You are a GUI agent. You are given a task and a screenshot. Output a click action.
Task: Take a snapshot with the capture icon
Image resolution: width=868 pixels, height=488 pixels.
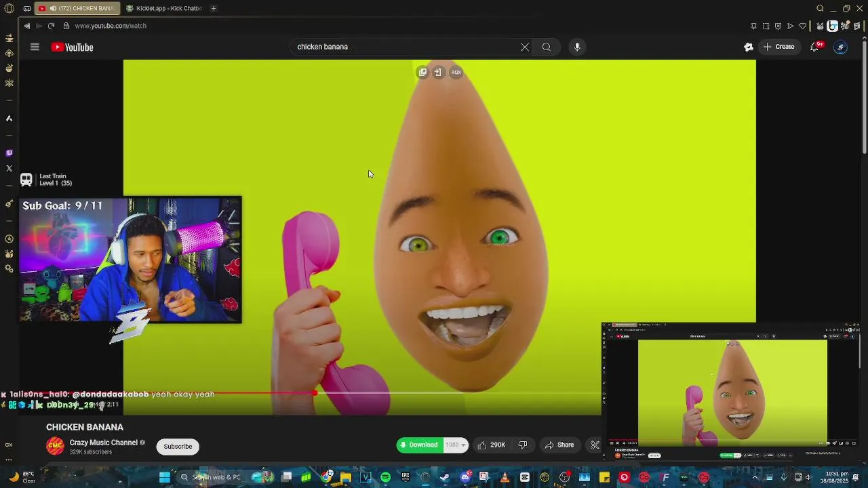tap(766, 26)
